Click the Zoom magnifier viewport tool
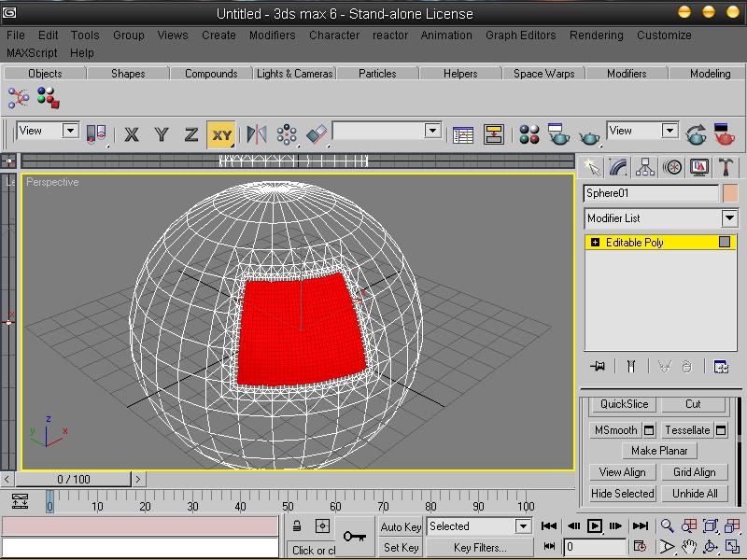Screen dimensions: 747x560 (667, 525)
